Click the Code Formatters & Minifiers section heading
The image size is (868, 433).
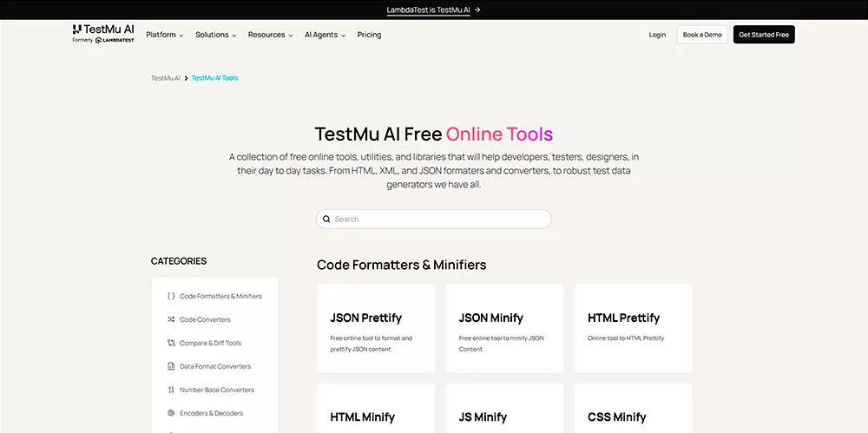pyautogui.click(x=401, y=265)
